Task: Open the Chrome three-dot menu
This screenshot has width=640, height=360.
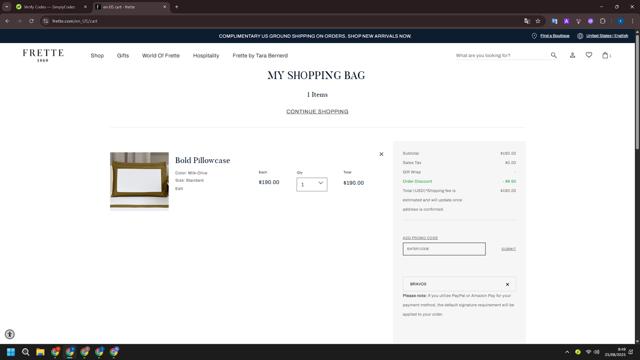Action: pos(633,21)
